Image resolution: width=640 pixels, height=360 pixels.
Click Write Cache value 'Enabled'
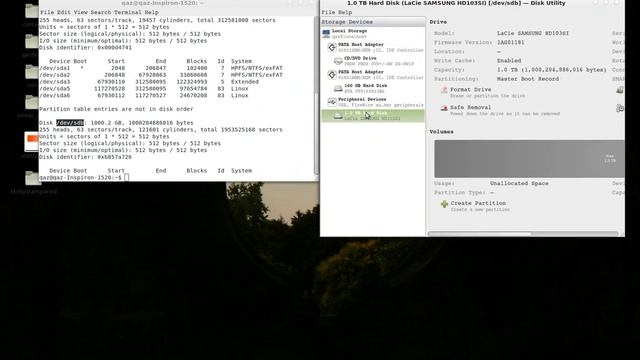(x=509, y=61)
